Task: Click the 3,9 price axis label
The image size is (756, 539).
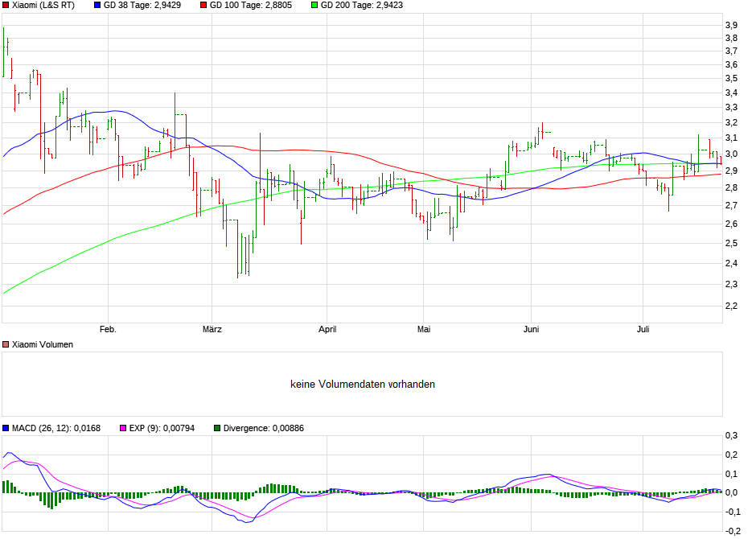Action: point(731,26)
